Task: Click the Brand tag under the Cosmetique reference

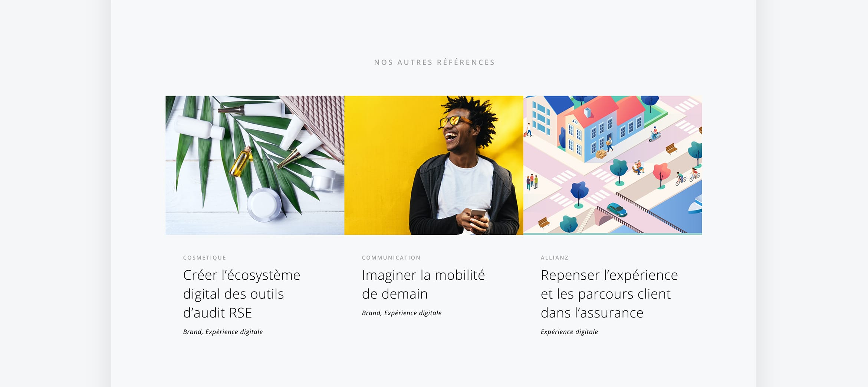Action: [x=192, y=332]
